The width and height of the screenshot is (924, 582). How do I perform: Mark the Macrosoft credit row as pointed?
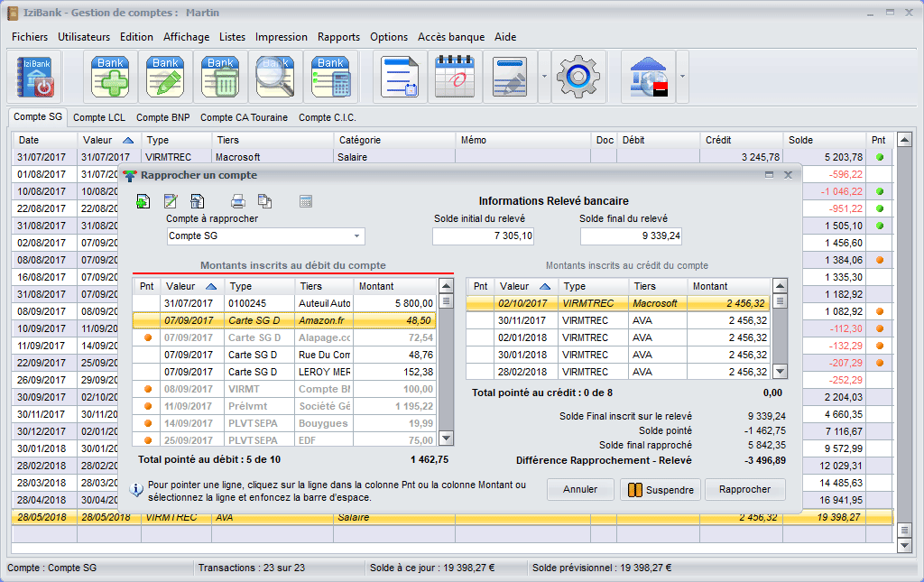(480, 304)
